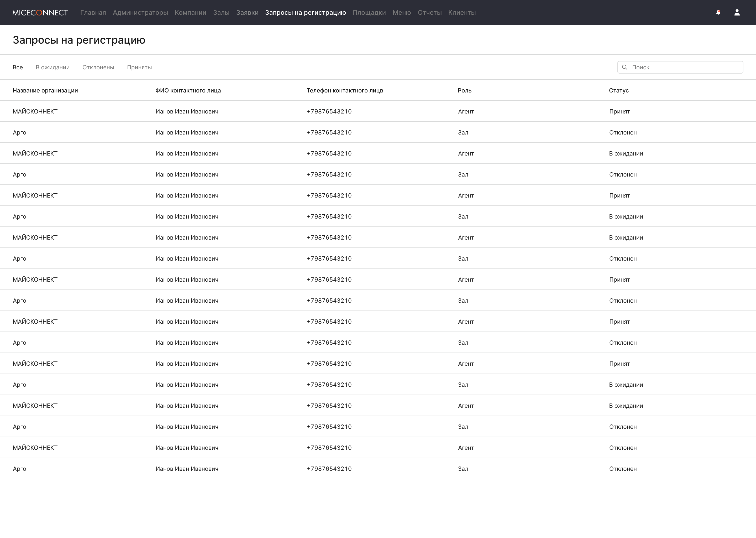Open the Отчеты section
The image size is (756, 538).
pos(430,13)
